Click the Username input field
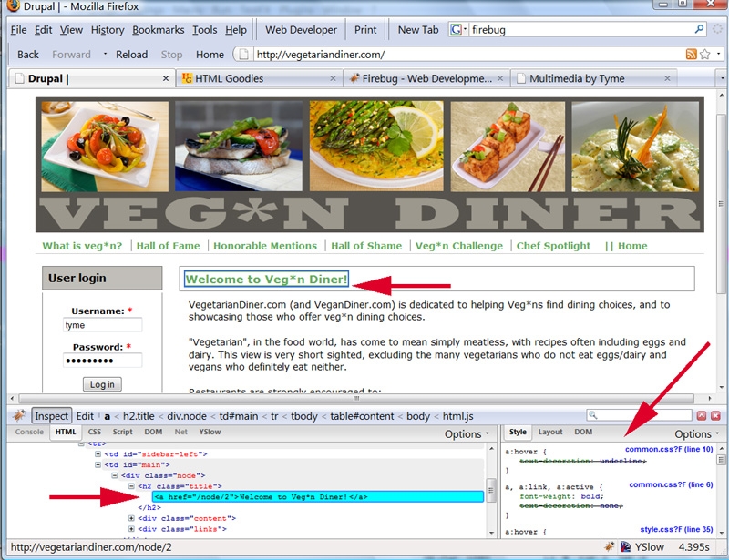 tap(102, 325)
